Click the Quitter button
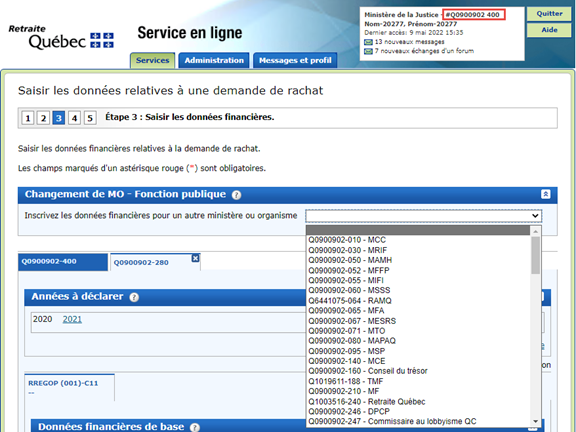The width and height of the screenshot is (576, 432). [549, 14]
